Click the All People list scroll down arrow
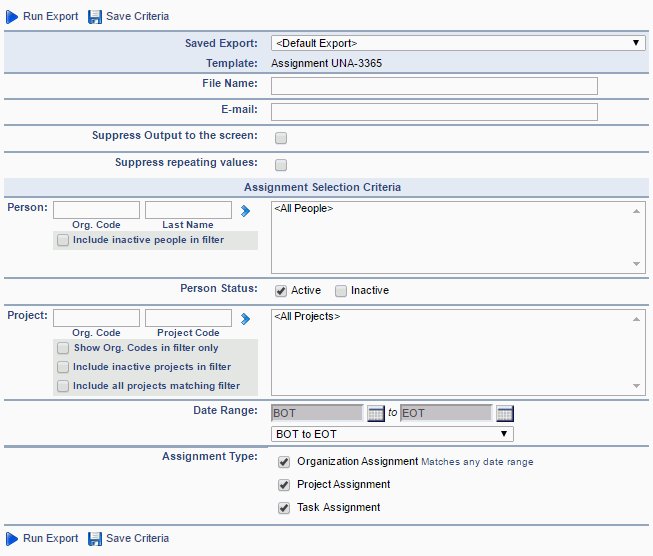Screen dimensions: 653x556 (636, 264)
